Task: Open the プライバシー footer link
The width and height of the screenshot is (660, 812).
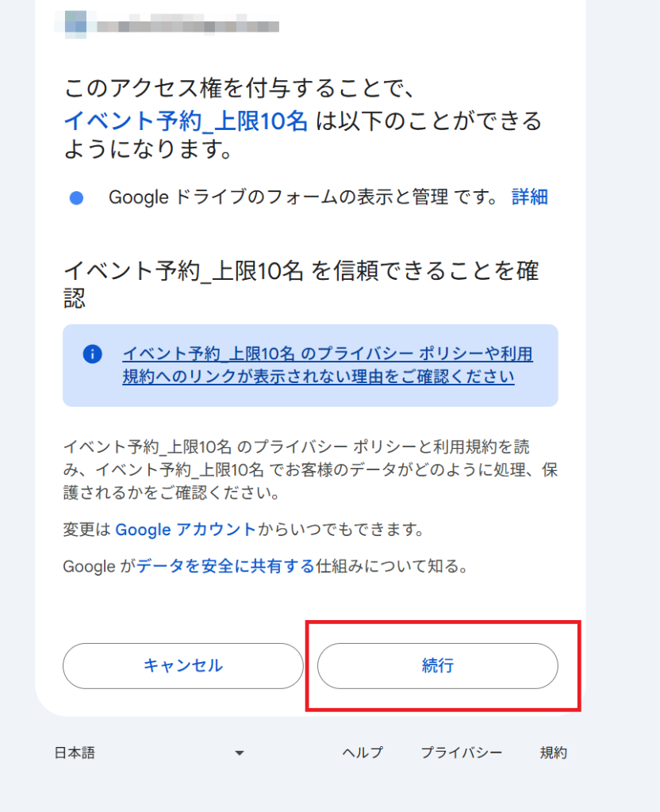Action: [x=461, y=753]
